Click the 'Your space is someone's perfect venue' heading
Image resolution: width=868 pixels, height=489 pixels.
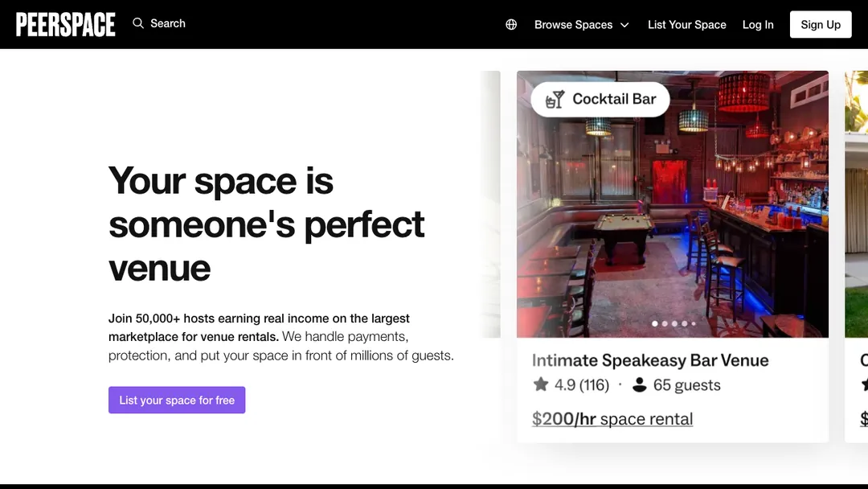coord(266,224)
